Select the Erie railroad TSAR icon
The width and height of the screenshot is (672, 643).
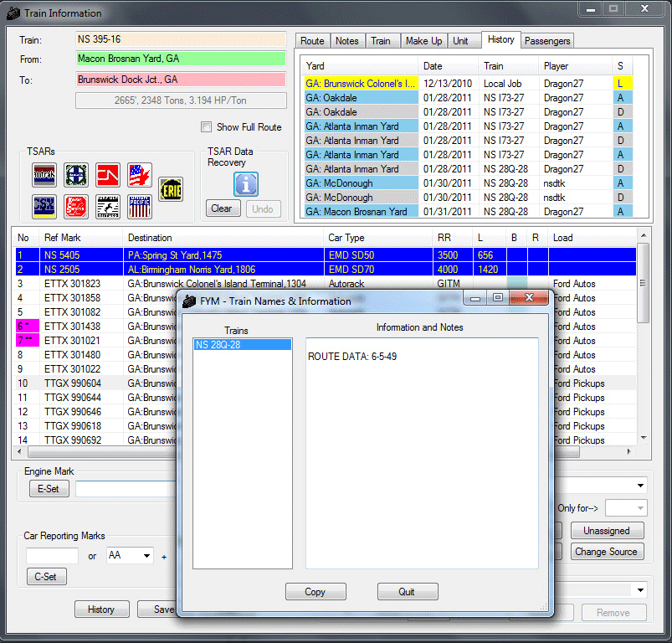pos(171,189)
